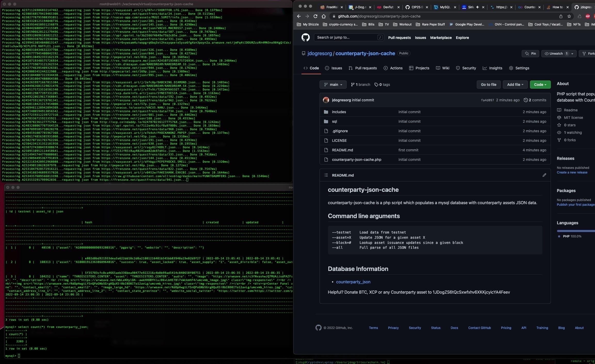The height and width of the screenshot is (364, 595).
Task: Open the Wiki tab
Action: click(442, 68)
